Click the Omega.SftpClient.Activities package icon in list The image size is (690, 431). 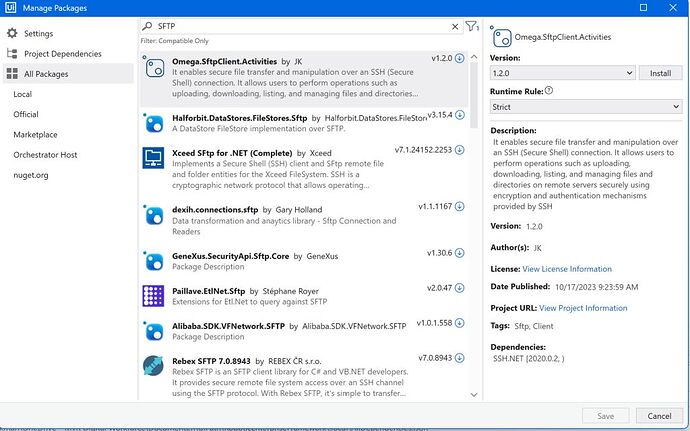tap(154, 68)
